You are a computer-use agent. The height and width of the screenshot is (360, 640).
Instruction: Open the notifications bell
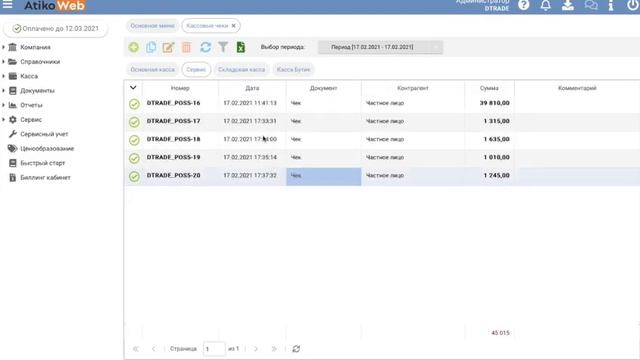[x=546, y=5]
